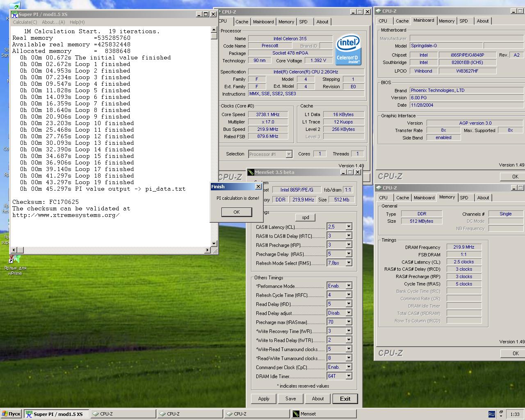
Task: Open RAS# to CAS# Delay (tRCD) dropdown
Action: point(349,236)
